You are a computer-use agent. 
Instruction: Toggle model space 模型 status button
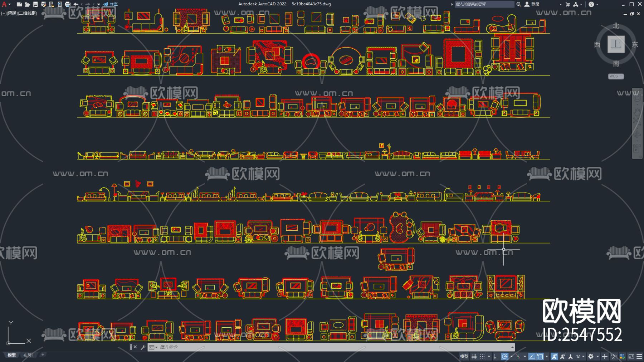(464, 357)
